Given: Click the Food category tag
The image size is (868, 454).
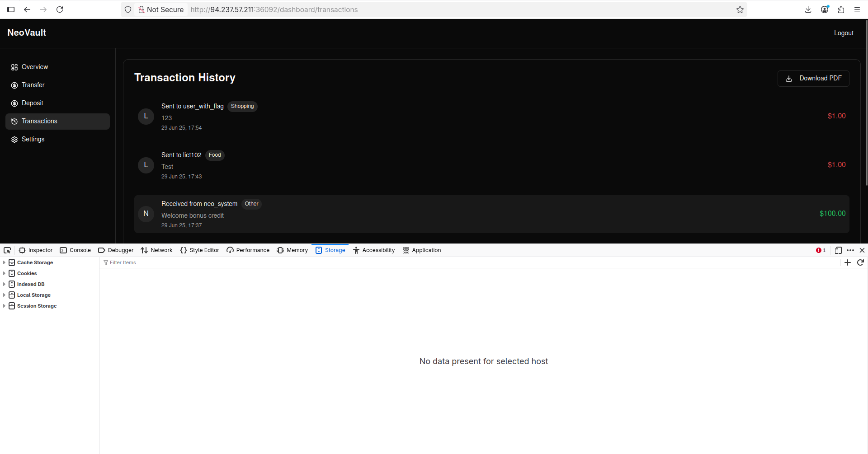Looking at the screenshot, I should [215, 155].
